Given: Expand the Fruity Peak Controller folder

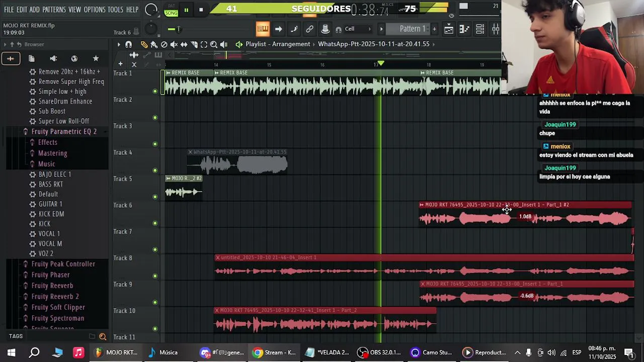Looking at the screenshot, I should tap(63, 264).
